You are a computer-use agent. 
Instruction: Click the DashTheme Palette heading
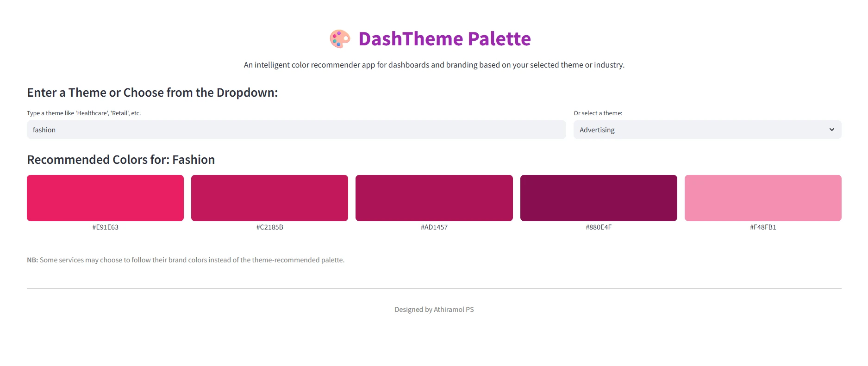[444, 39]
